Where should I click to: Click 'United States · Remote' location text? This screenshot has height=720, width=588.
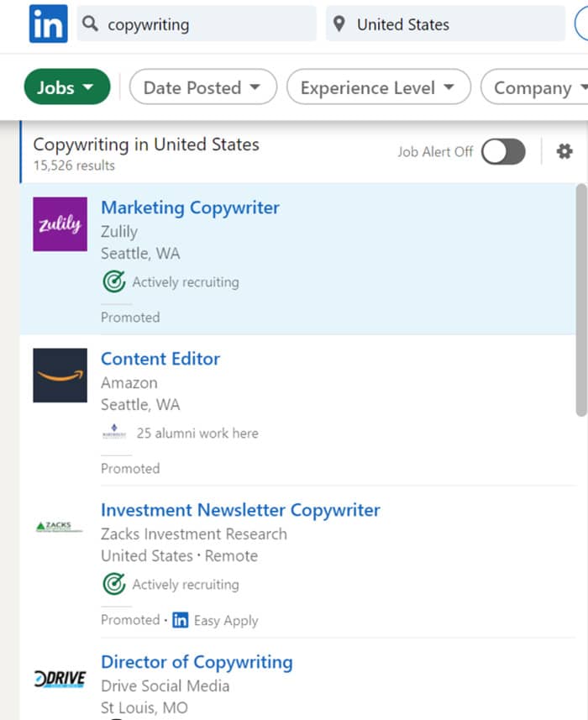pyautogui.click(x=180, y=555)
